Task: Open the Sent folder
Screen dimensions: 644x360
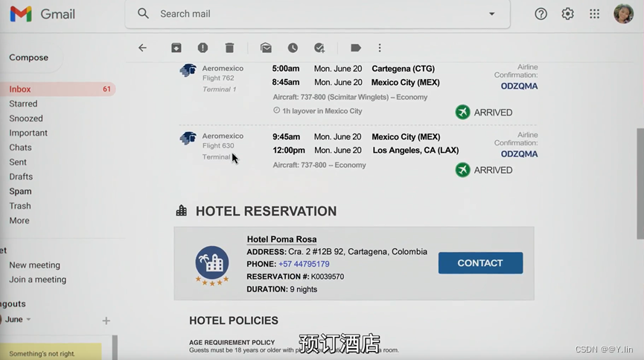Action: [x=18, y=162]
